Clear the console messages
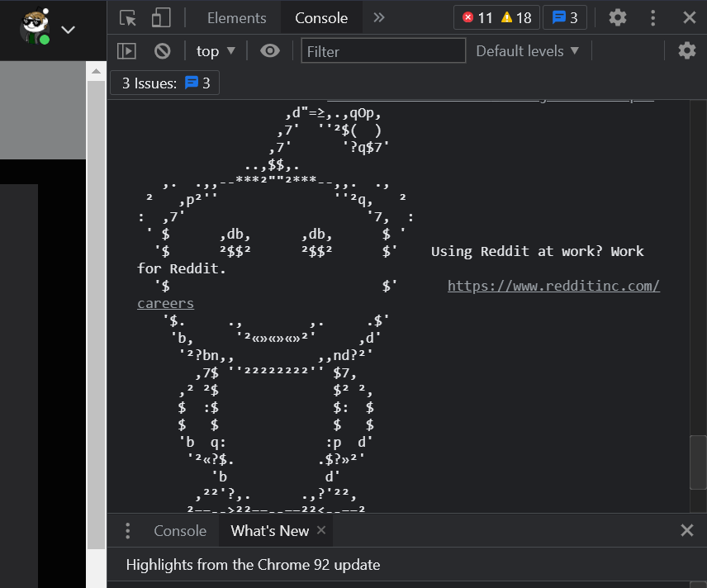The width and height of the screenshot is (707, 588). pos(162,50)
